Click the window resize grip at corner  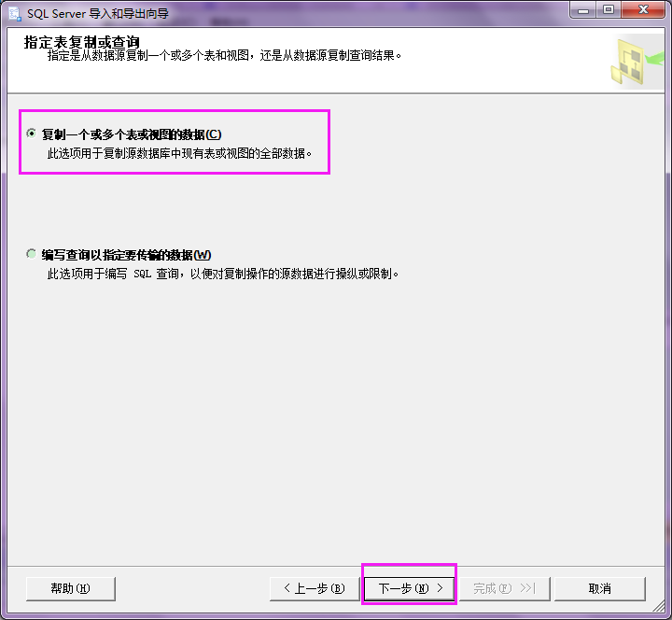(x=658, y=605)
